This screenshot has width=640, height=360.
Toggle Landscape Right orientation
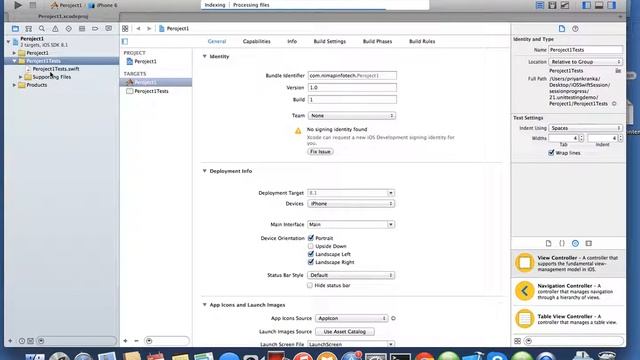(x=311, y=262)
